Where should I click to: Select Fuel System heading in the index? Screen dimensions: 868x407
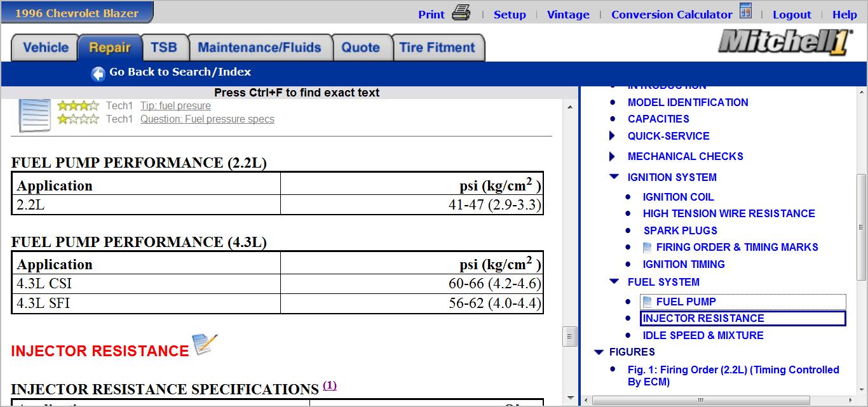point(663,282)
